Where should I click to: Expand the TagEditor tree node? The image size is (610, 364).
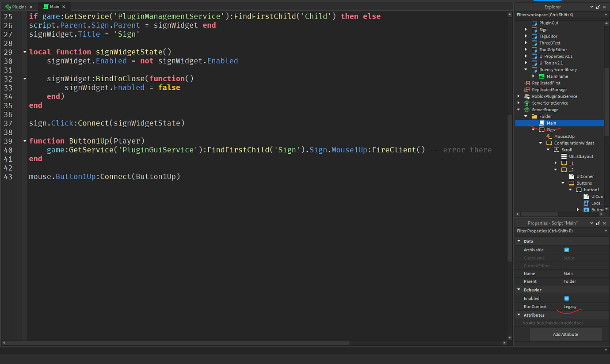(x=526, y=37)
